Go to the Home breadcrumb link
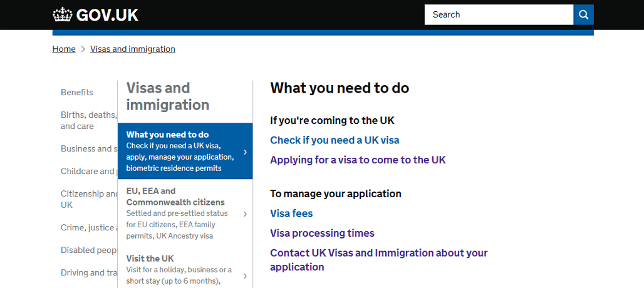The image size is (644, 288). [x=64, y=49]
